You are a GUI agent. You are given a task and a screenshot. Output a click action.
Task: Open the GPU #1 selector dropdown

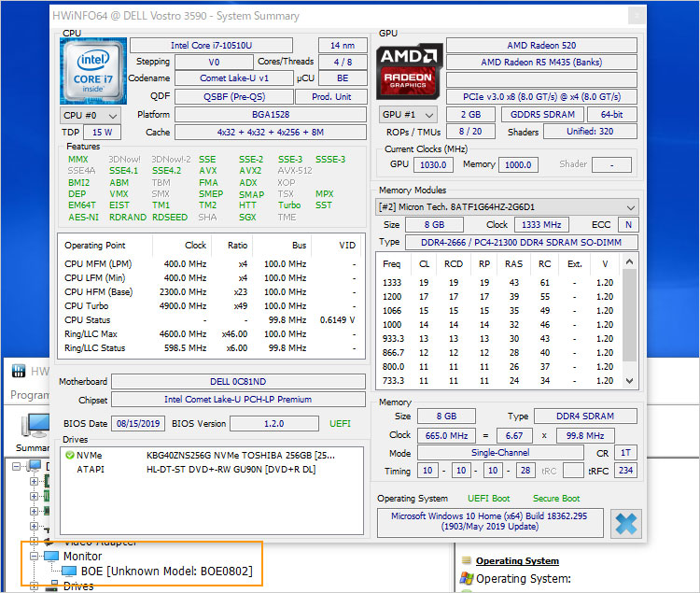[408, 114]
